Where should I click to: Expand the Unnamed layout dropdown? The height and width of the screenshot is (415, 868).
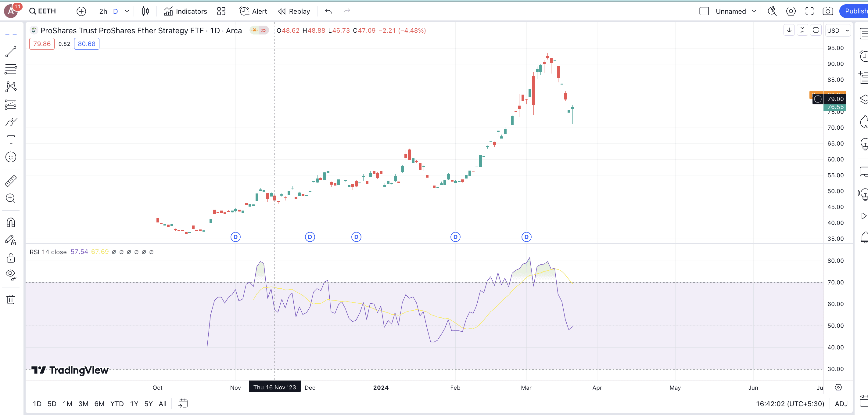[754, 12]
